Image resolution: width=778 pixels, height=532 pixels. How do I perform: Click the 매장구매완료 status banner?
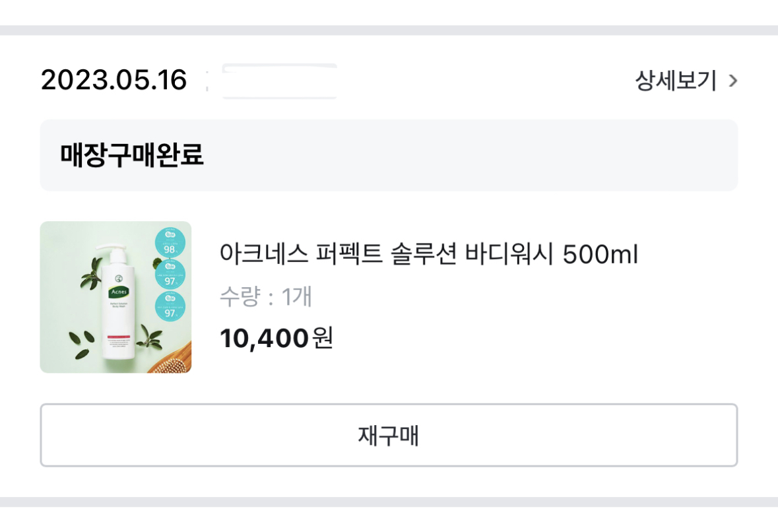(389, 155)
